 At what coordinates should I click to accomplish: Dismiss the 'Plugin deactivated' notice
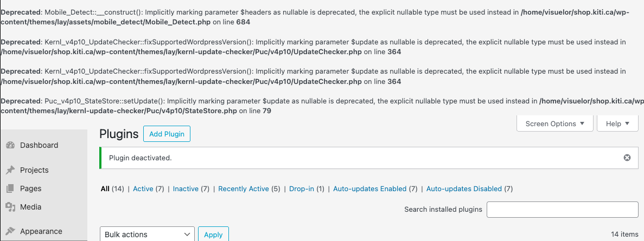click(627, 158)
